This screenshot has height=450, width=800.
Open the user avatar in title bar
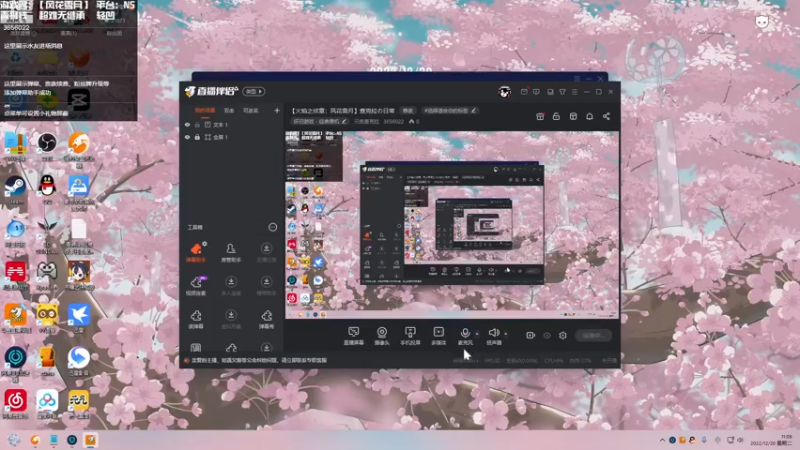click(504, 92)
